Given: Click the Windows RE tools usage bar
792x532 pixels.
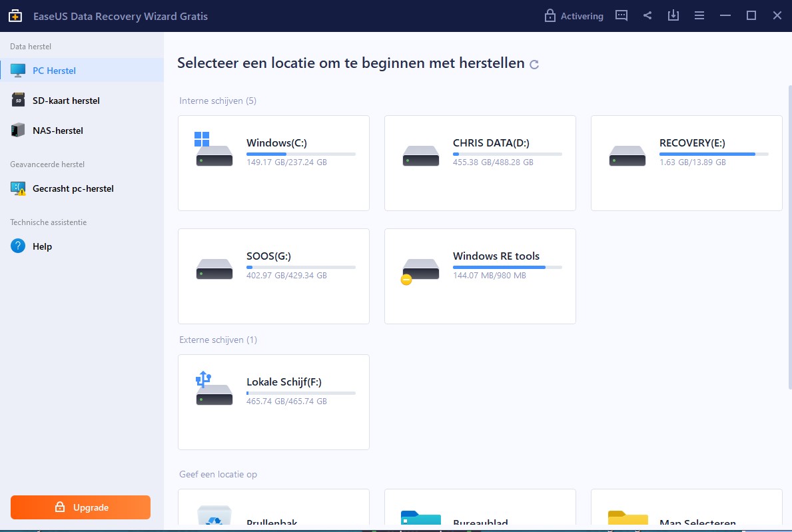Looking at the screenshot, I should tap(507, 267).
